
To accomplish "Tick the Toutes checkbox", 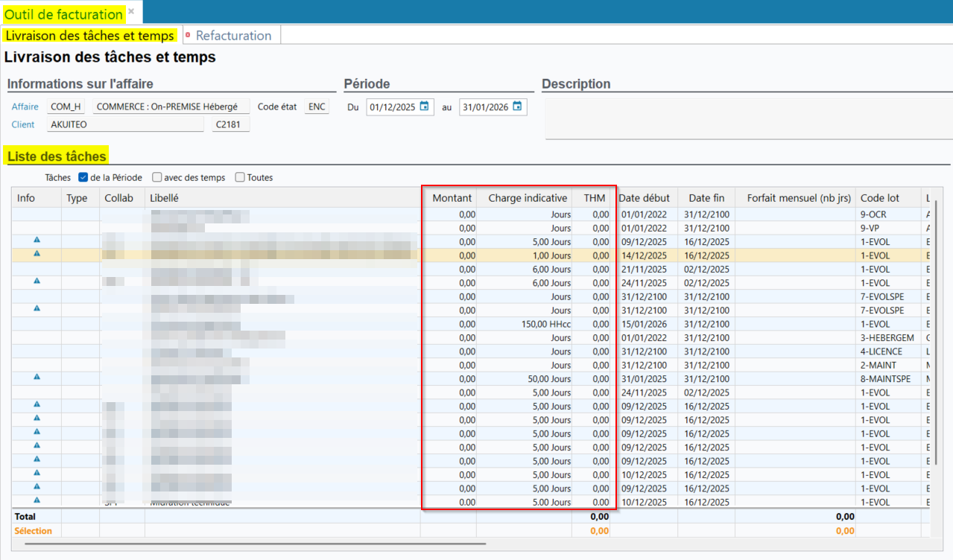I will 240,177.
